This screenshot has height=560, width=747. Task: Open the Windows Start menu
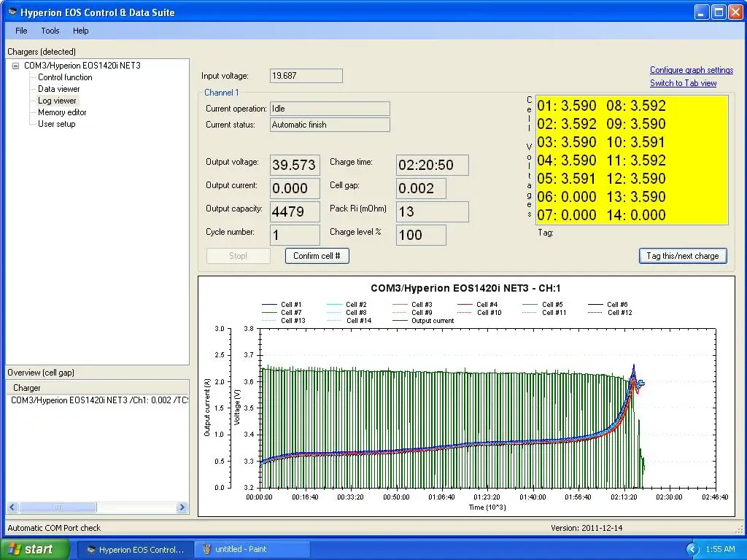[x=35, y=549]
